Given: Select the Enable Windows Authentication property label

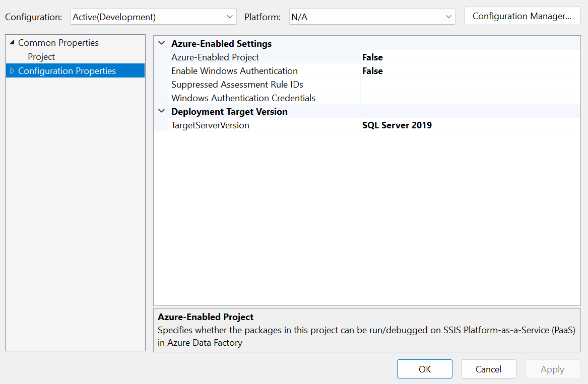Looking at the screenshot, I should tap(234, 71).
